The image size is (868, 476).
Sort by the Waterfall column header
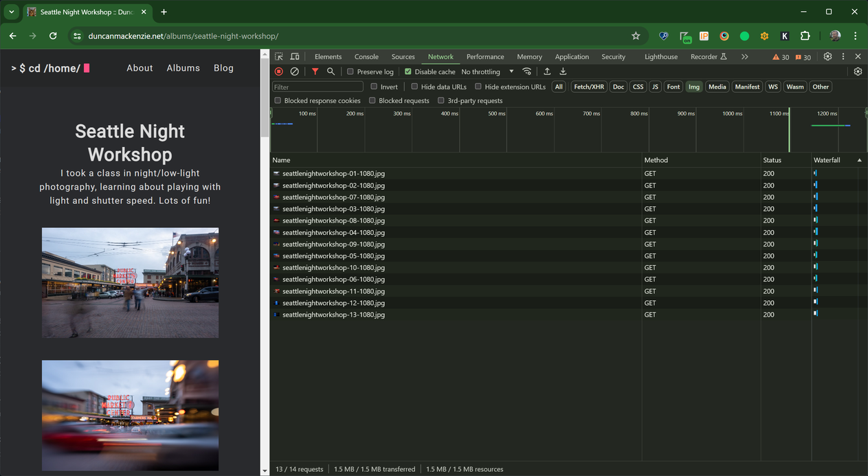pyautogui.click(x=827, y=160)
